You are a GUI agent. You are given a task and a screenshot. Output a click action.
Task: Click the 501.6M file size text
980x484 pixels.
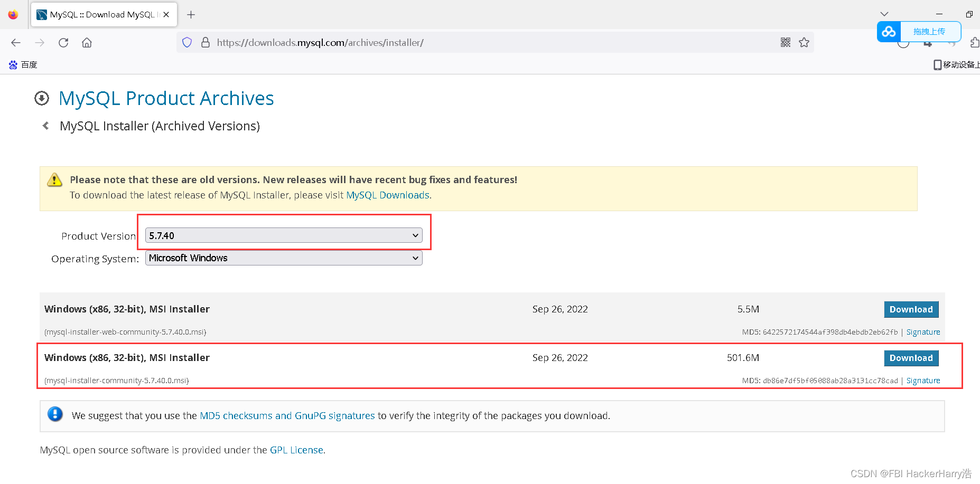coord(743,358)
